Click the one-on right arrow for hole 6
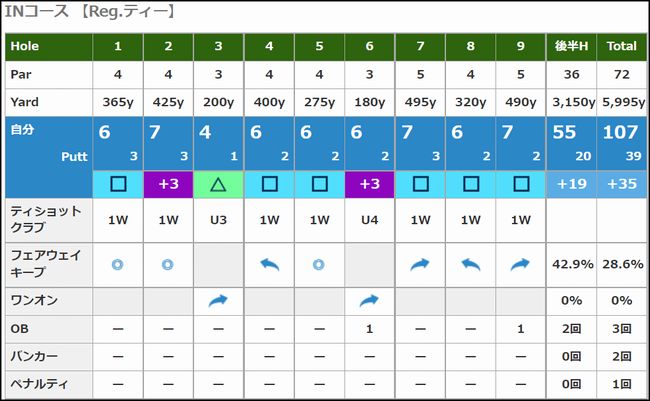This screenshot has width=650, height=401. pos(369,300)
